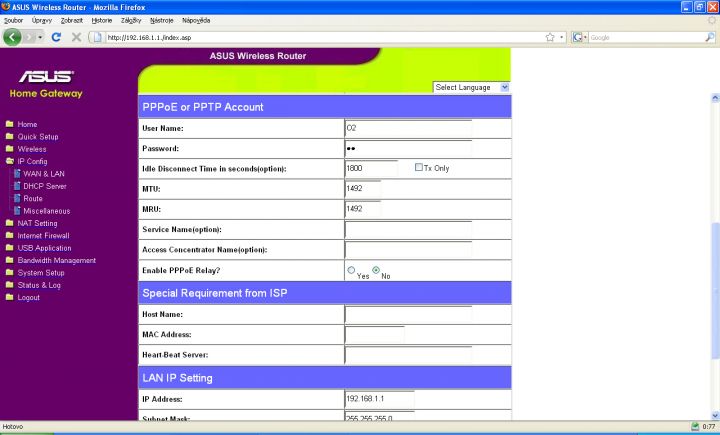Click the search magnifier icon

[710, 38]
